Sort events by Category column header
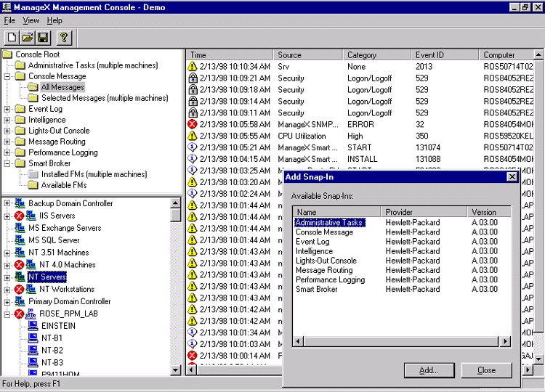Image resolution: width=545 pixels, height=392 pixels. (x=362, y=55)
